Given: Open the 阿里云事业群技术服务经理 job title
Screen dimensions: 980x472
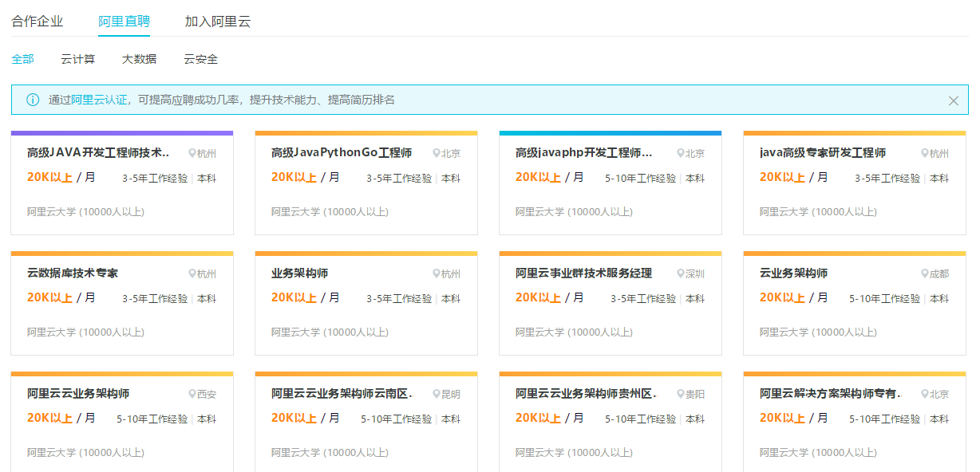Looking at the screenshot, I should pos(584,273).
